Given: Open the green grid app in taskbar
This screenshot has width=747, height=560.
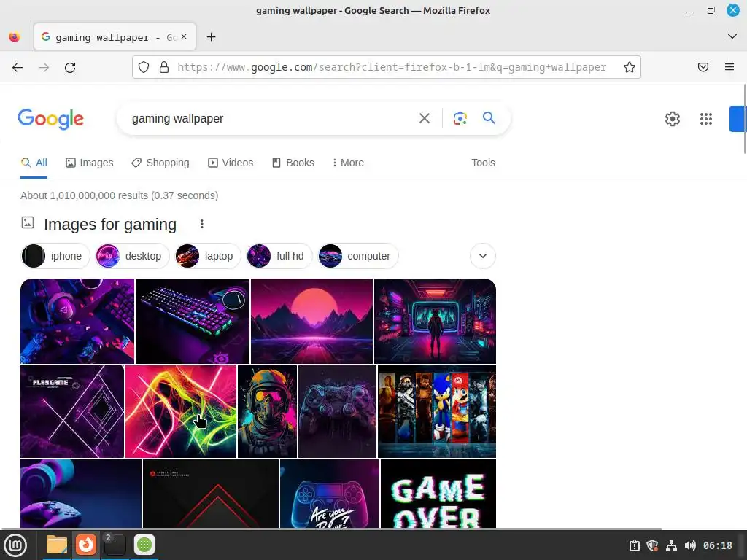Looking at the screenshot, I should (144, 545).
